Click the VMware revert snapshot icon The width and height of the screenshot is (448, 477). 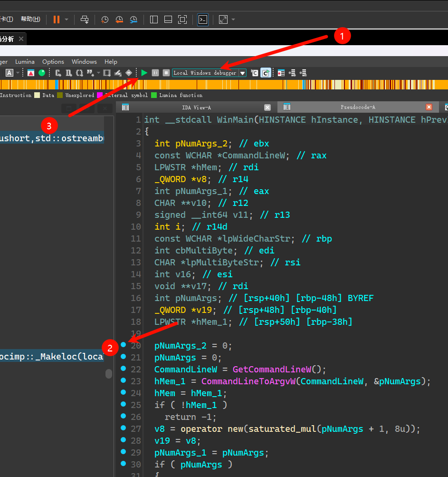pos(119,19)
